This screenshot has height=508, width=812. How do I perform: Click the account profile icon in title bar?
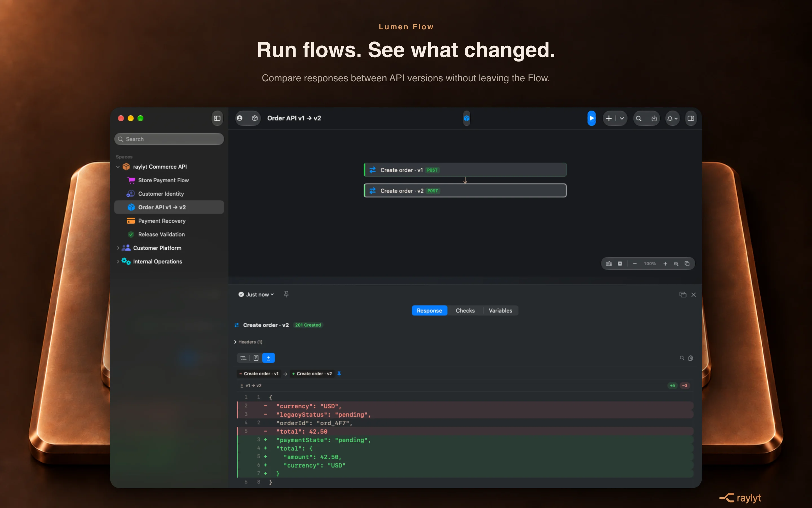[240, 118]
